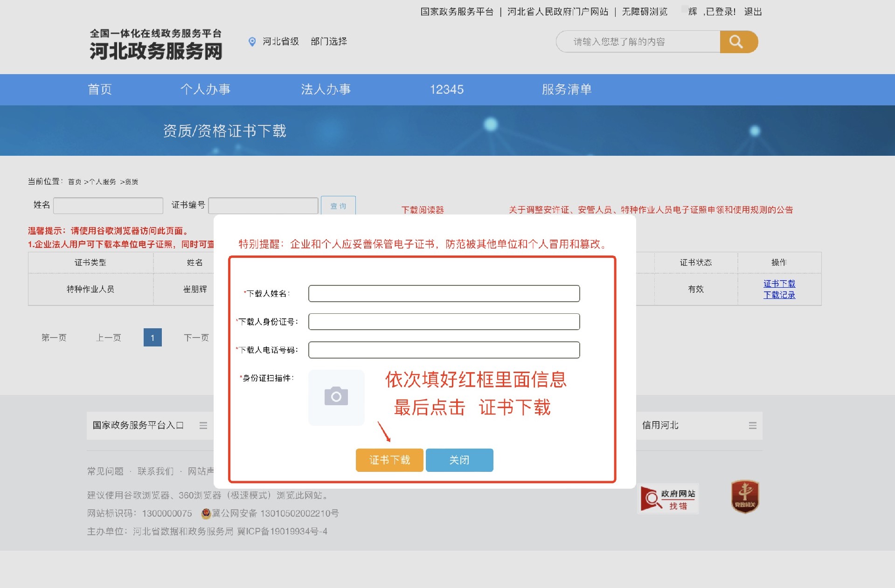Viewport: 895px width, 588px height.
Task: Click the site search box
Action: (x=638, y=42)
